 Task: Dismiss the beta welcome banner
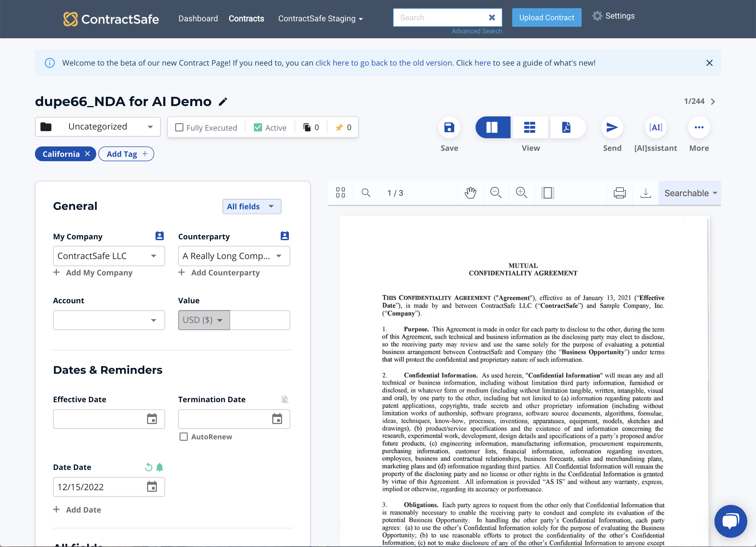coord(709,63)
